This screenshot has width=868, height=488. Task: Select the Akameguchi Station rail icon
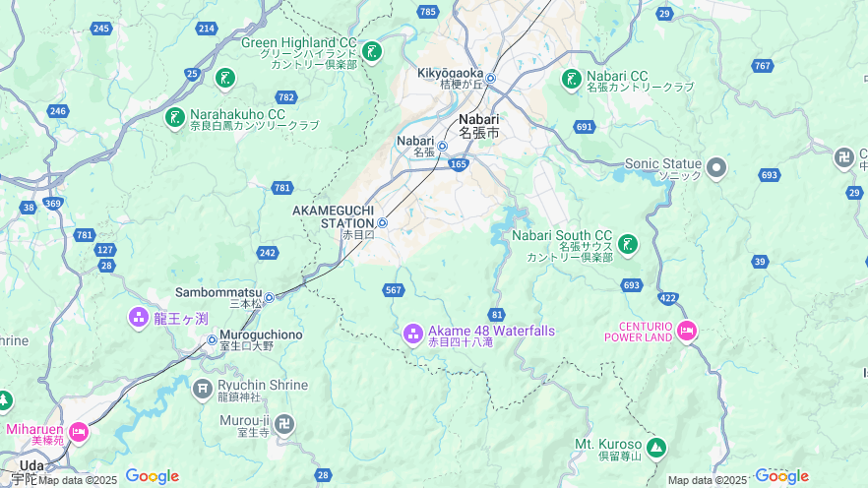[x=382, y=223]
